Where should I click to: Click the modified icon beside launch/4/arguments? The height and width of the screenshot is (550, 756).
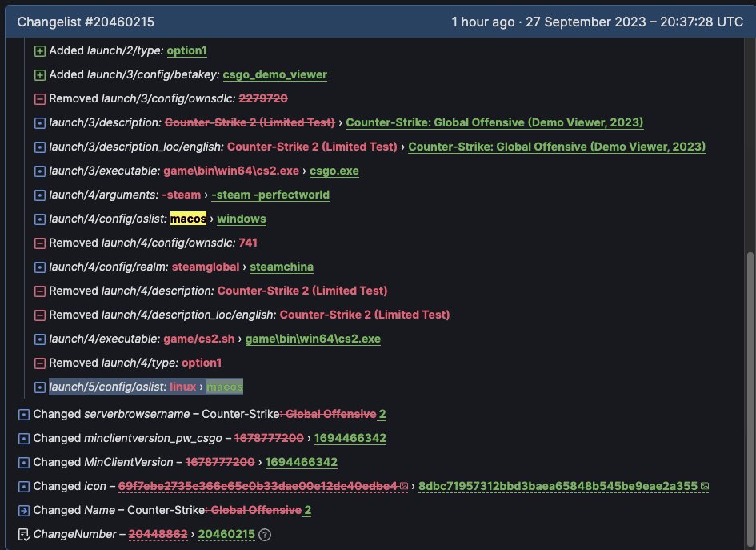[x=40, y=195]
